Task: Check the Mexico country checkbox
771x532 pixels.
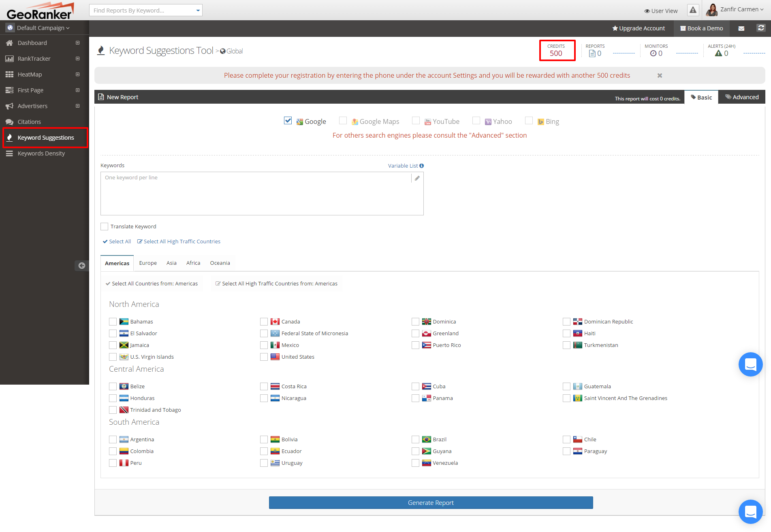Action: (x=264, y=345)
